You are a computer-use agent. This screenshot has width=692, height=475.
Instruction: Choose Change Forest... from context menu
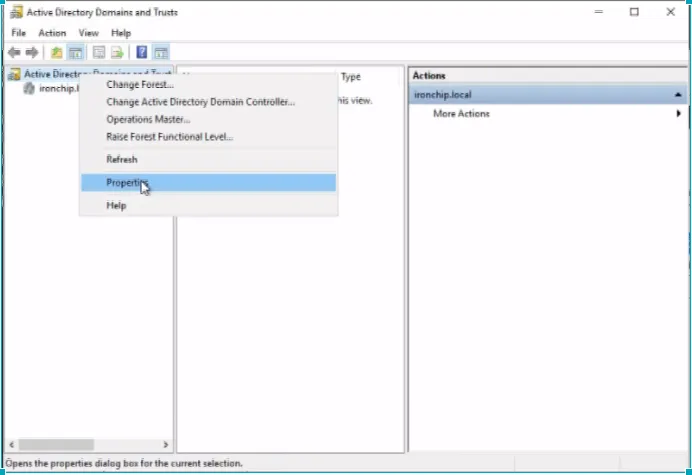coord(208,84)
